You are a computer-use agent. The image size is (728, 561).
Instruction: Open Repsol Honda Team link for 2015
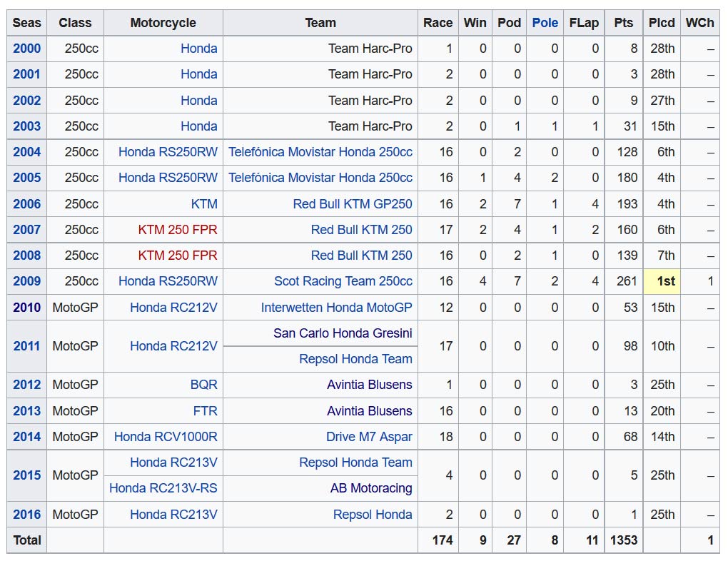coord(355,463)
